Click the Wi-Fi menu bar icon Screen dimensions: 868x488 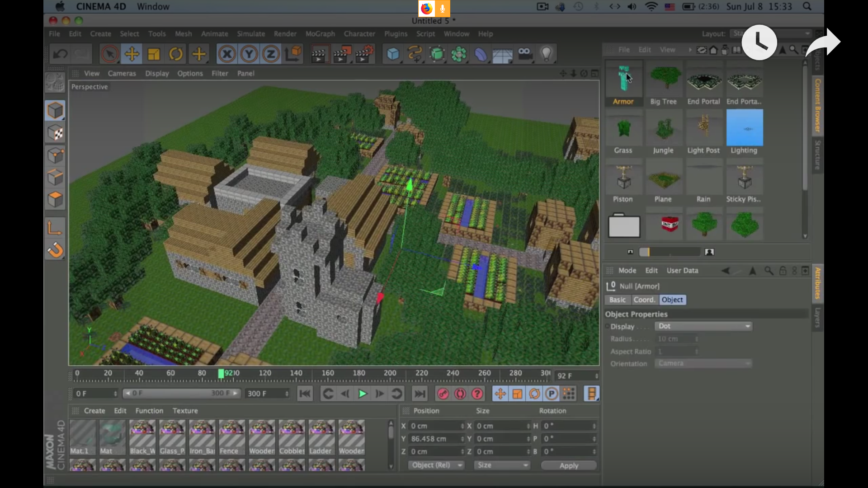(x=651, y=7)
